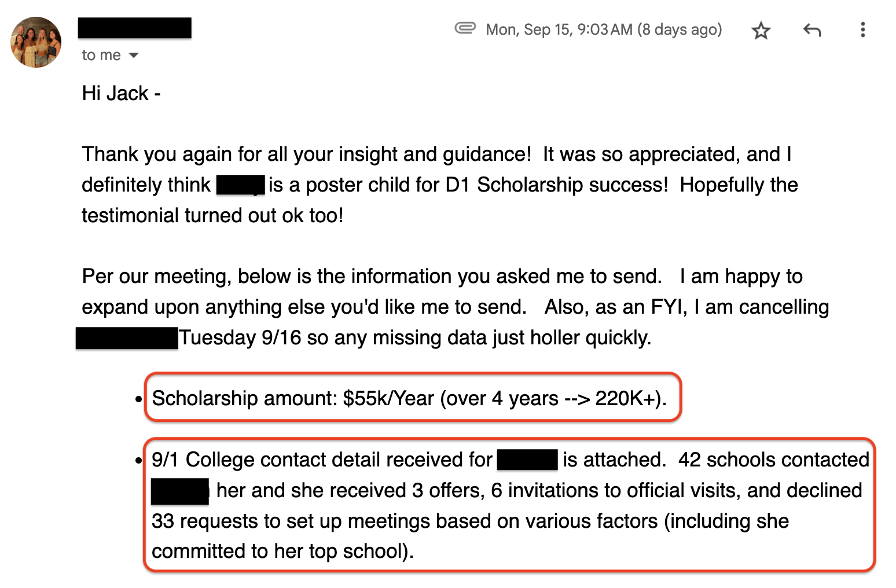Click the sender's profile photo
896x588 pixels.
click(36, 42)
